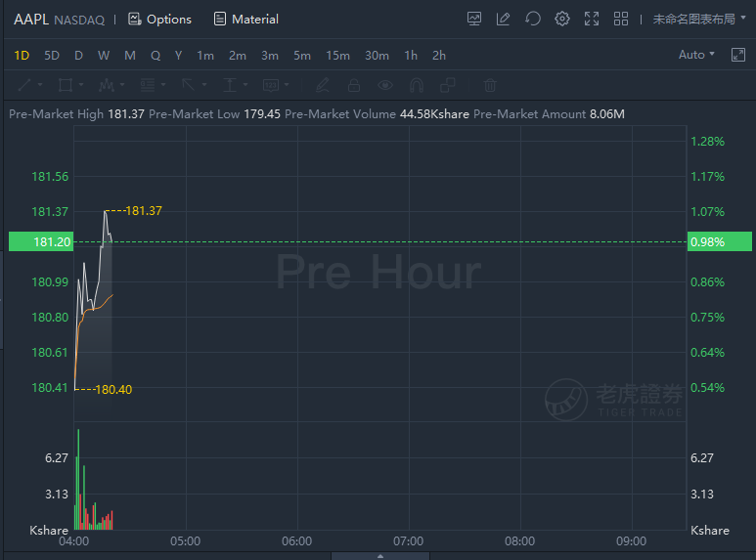The height and width of the screenshot is (560, 756).
Task: Select the 15m interval
Action: point(338,56)
